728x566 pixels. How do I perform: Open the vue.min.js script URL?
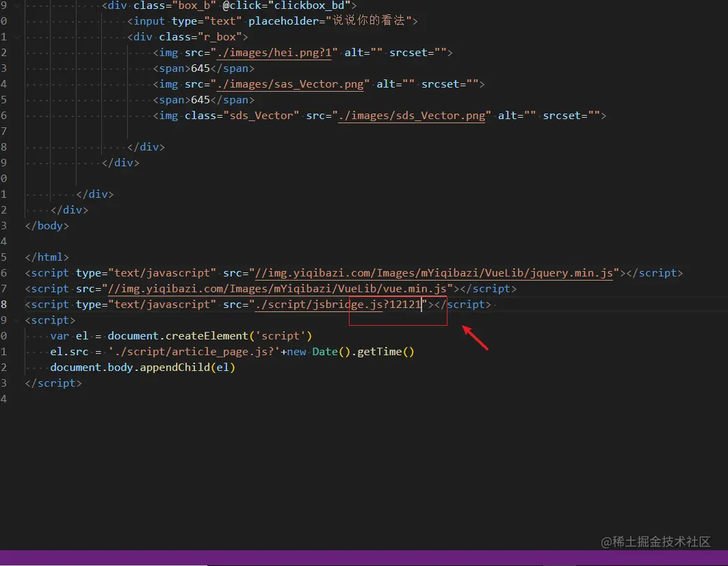tap(277, 289)
